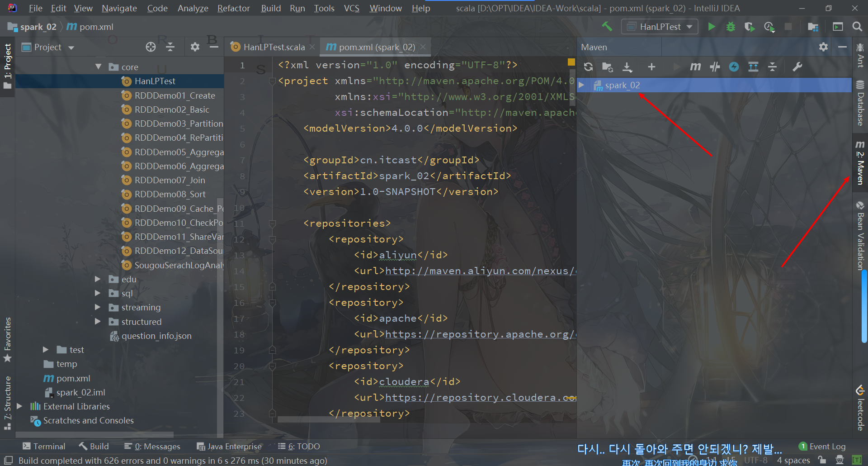Open Project Structure from the main toolbar
The height and width of the screenshot is (466, 868).
(813, 27)
